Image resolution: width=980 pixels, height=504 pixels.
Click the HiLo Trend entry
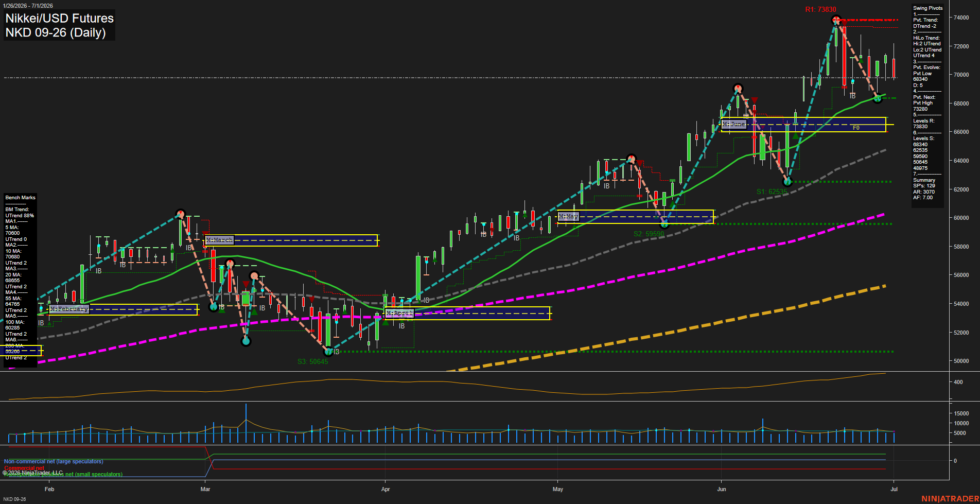[927, 47]
